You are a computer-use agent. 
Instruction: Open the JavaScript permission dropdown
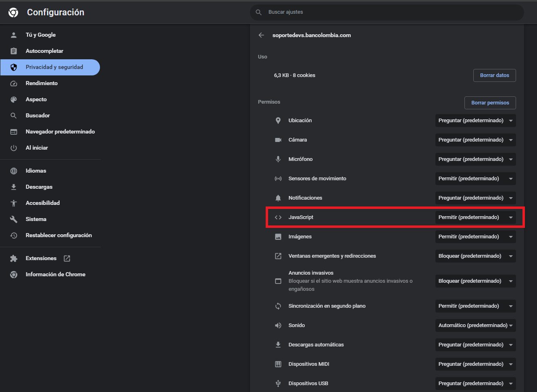click(475, 217)
